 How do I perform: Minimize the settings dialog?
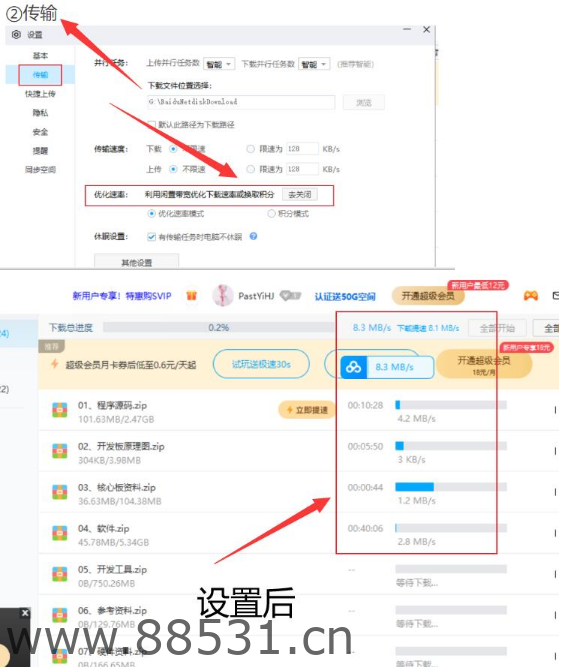[x=407, y=29]
